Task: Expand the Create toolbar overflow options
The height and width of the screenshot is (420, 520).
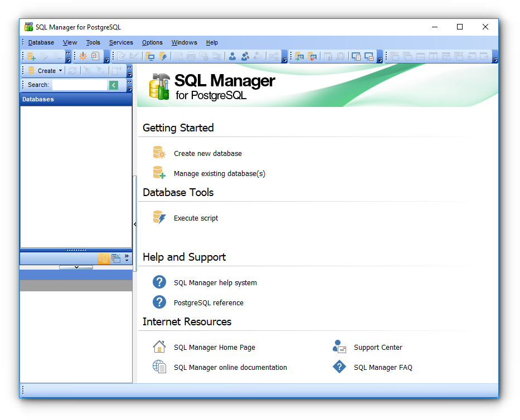Action: coord(130,71)
